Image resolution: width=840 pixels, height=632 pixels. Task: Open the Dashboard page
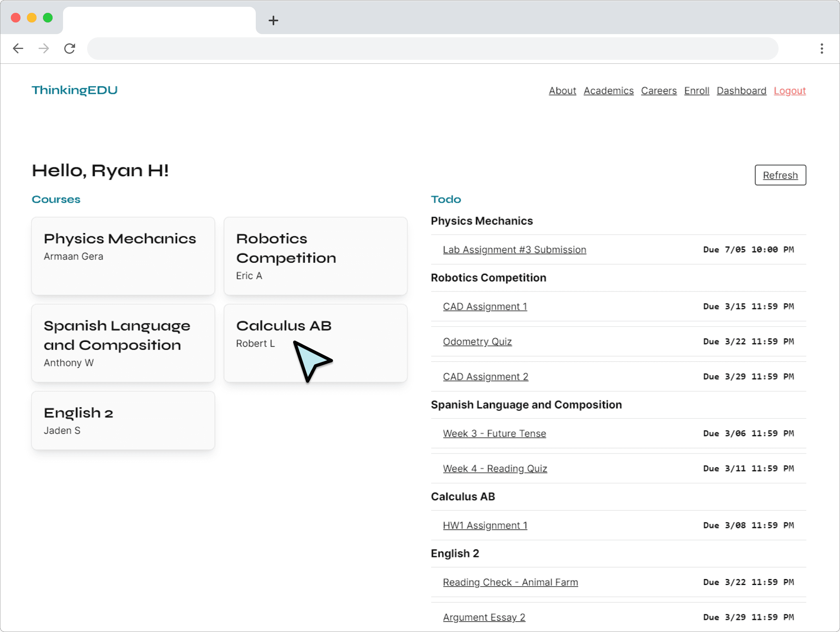(x=741, y=90)
